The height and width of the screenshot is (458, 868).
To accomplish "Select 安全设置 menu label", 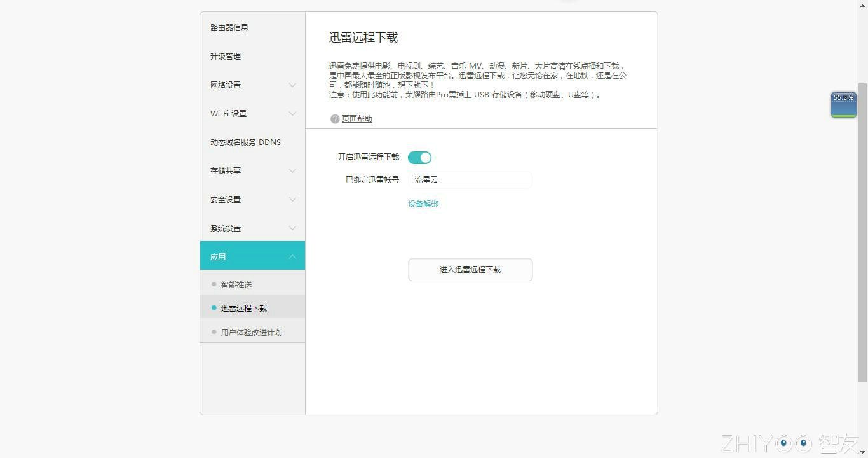I will [x=226, y=199].
